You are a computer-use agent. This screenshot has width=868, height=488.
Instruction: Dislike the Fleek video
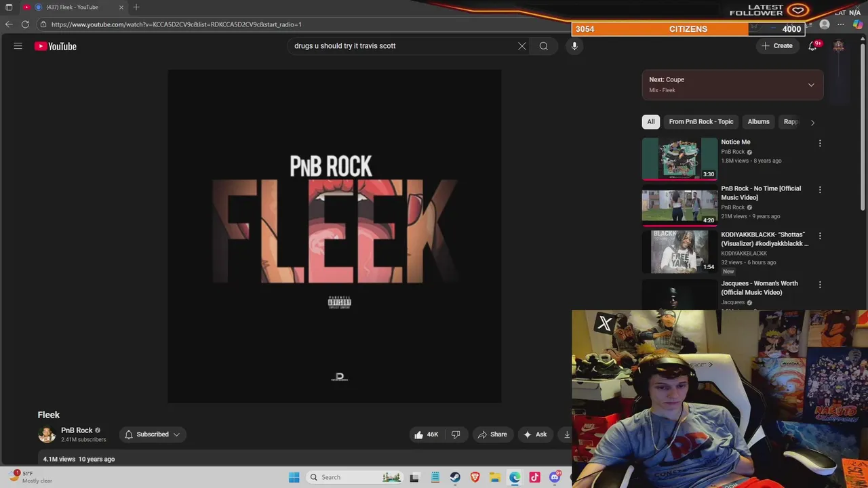(456, 434)
